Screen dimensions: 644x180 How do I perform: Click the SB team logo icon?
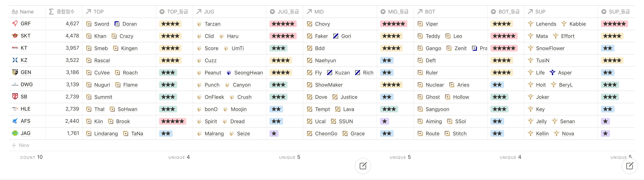click(x=15, y=97)
